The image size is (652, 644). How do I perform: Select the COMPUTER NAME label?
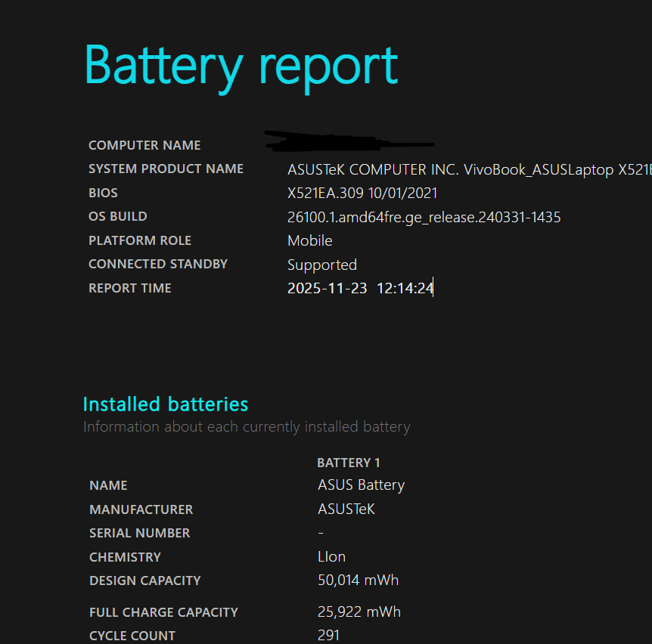point(144,145)
